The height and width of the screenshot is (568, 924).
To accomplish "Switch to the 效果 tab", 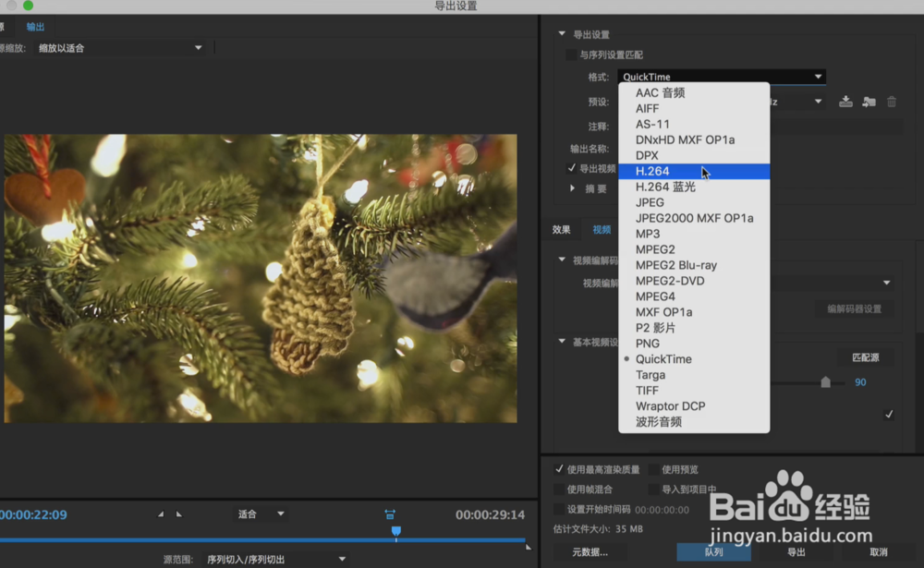I will [561, 230].
